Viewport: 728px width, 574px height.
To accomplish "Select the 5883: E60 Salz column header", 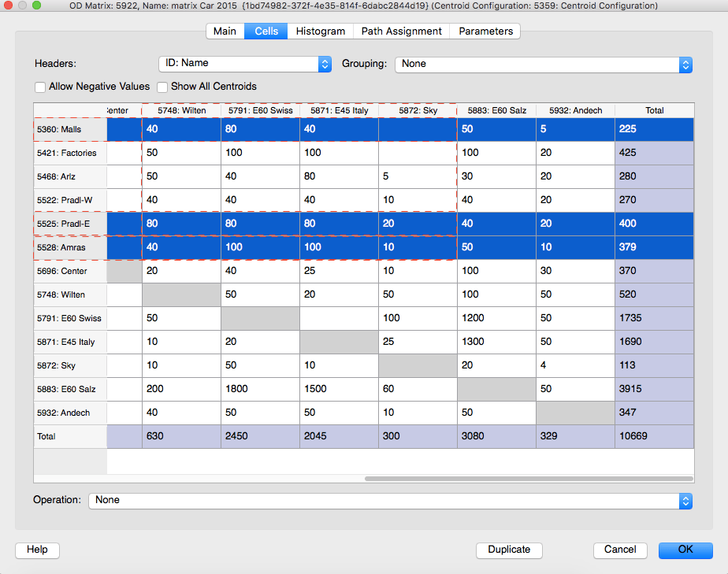I will click(497, 110).
